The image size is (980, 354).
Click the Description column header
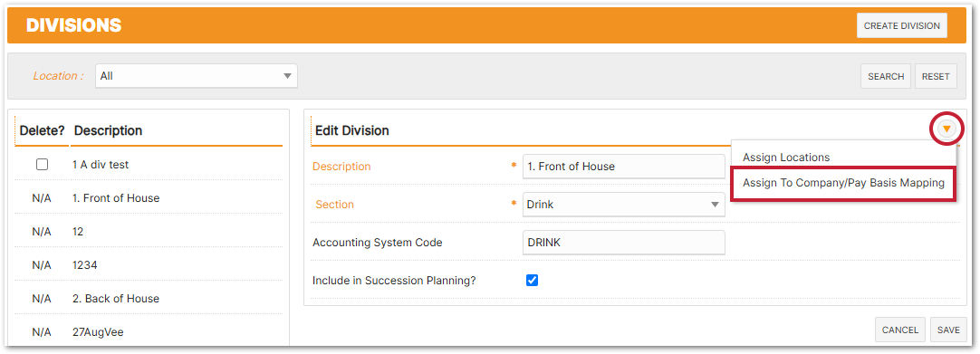pyautogui.click(x=108, y=130)
